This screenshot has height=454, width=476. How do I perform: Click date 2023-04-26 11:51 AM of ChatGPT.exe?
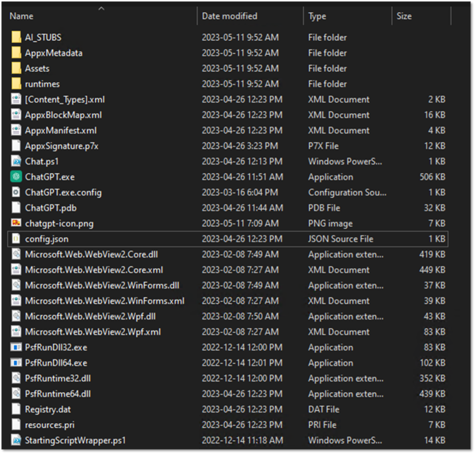242,177
